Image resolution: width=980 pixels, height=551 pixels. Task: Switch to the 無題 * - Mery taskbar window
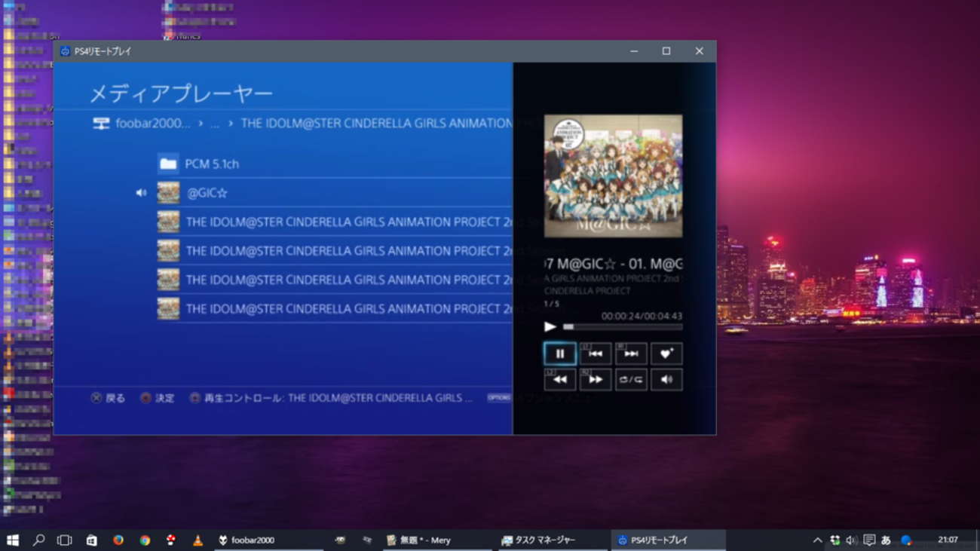coord(437,540)
